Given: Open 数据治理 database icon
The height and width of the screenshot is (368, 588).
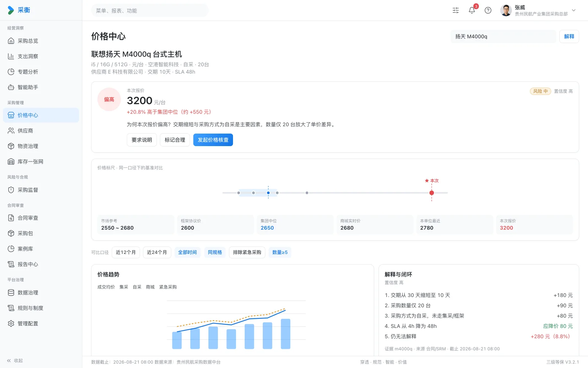Looking at the screenshot, I should [11, 293].
